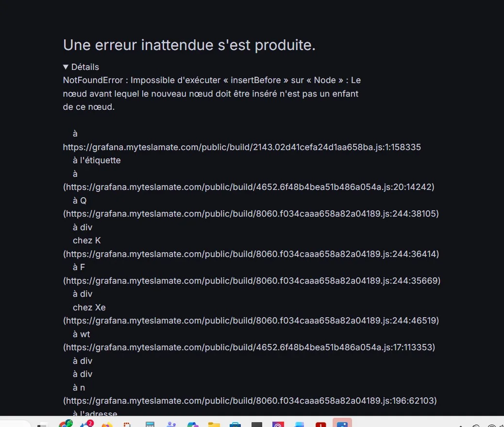
Task: Click the URL ending js:196:62103
Action: pos(250,401)
